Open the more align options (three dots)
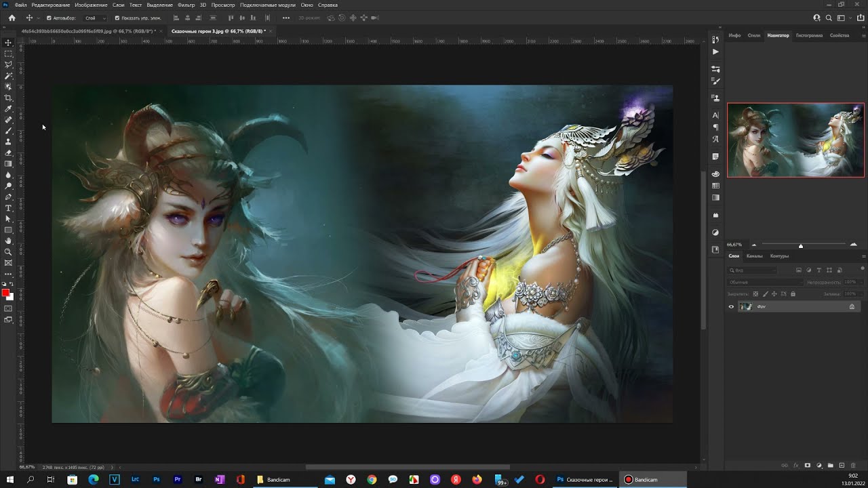868x488 pixels. 285,18
